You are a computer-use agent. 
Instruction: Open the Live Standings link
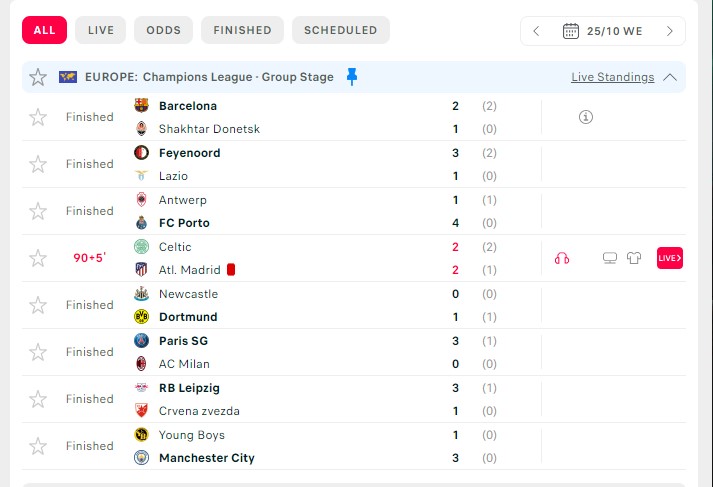(x=613, y=77)
